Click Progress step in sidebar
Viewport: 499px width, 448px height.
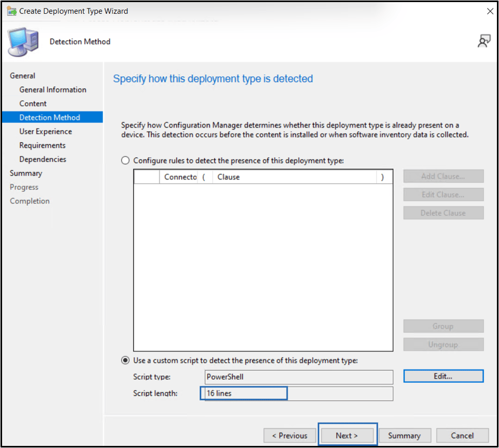[24, 187]
